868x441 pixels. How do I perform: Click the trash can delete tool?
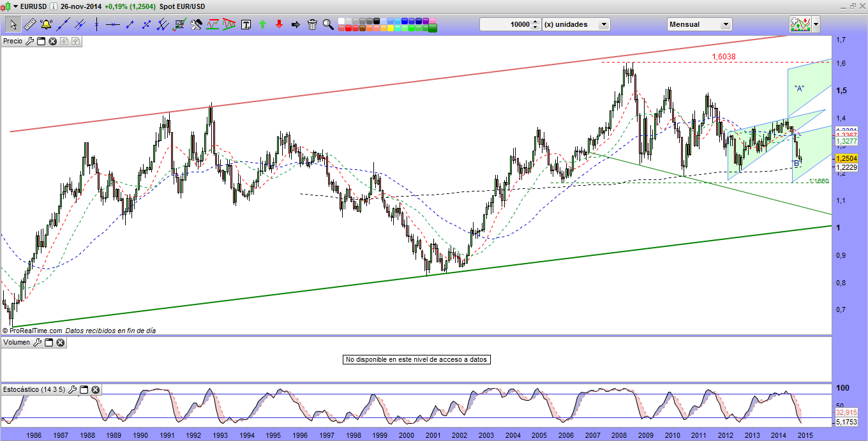click(x=312, y=25)
